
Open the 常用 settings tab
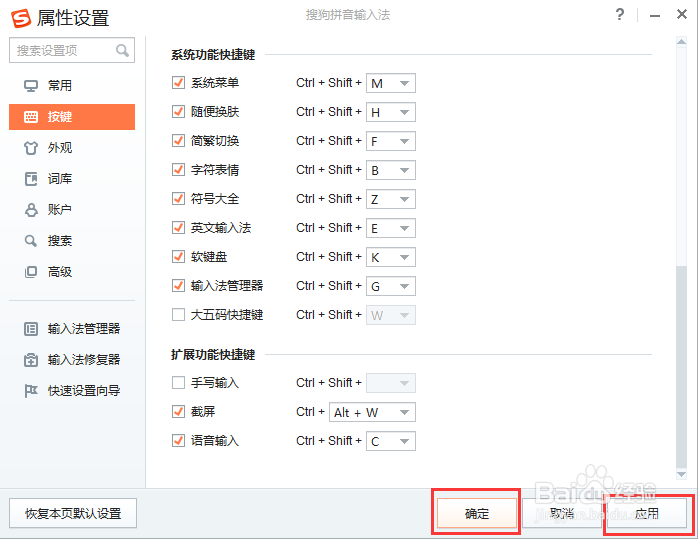pyautogui.click(x=72, y=85)
